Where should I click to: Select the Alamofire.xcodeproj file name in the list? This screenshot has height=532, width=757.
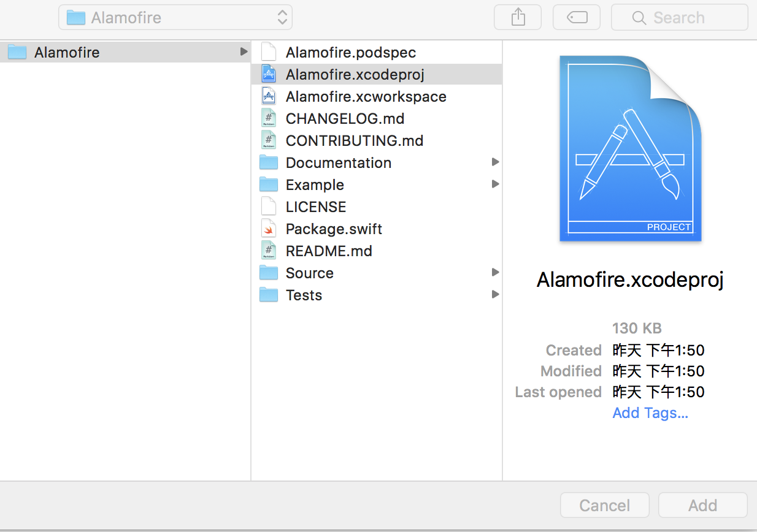click(x=355, y=75)
